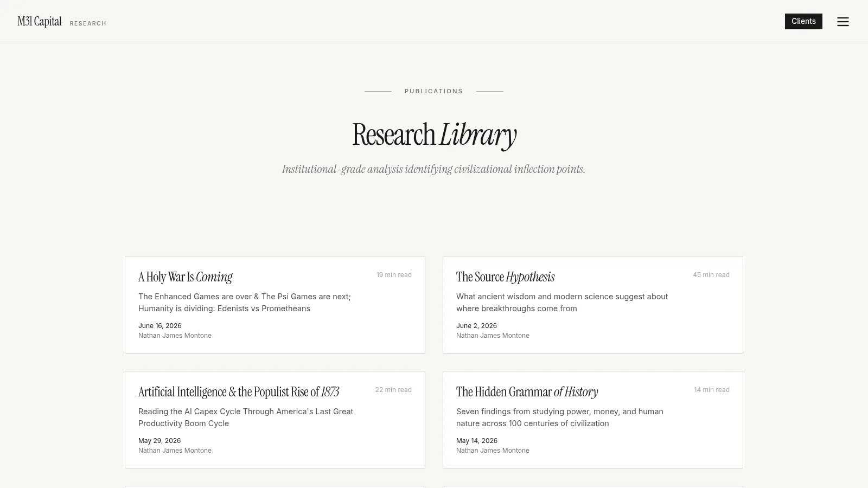Viewport: 868px width, 488px height.
Task: Click "Reading the AI Capex Cycle" summary
Action: coord(246,418)
